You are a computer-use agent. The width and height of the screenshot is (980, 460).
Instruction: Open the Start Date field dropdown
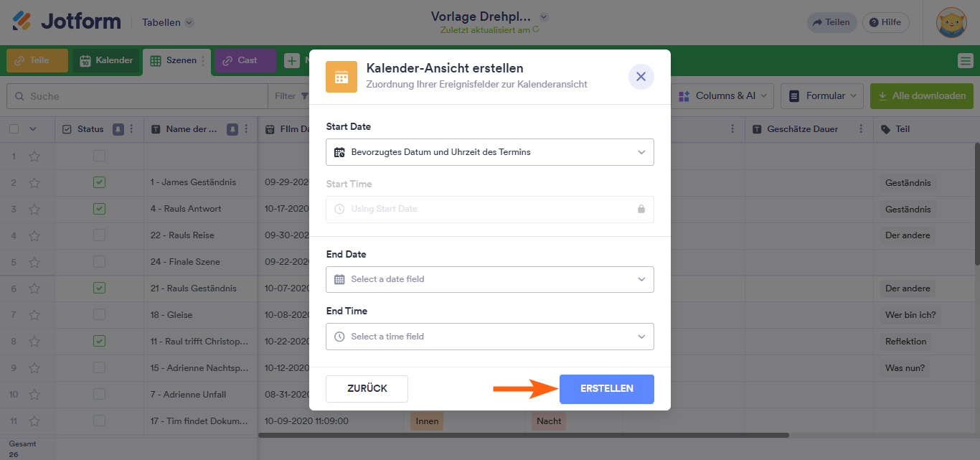pyautogui.click(x=490, y=152)
